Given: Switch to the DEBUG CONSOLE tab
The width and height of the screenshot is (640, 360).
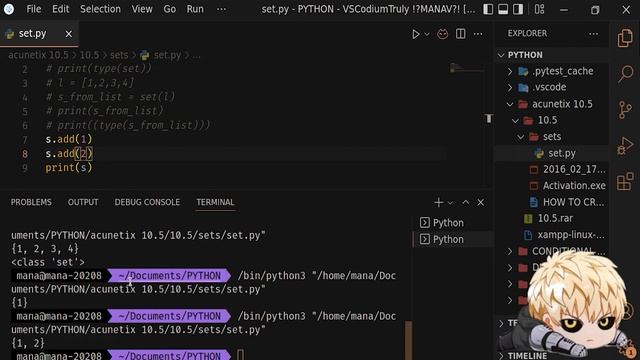Looking at the screenshot, I should [x=147, y=202].
